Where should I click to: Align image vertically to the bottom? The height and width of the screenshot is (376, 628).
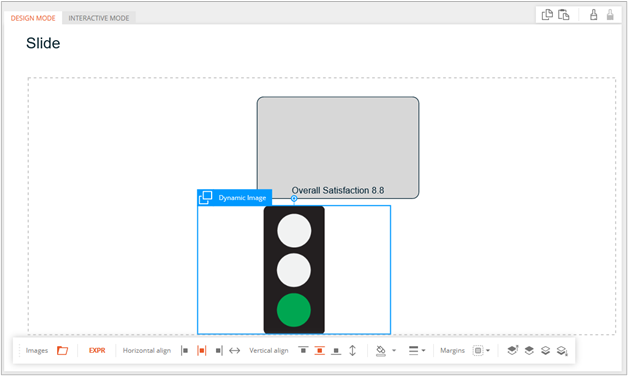click(336, 351)
